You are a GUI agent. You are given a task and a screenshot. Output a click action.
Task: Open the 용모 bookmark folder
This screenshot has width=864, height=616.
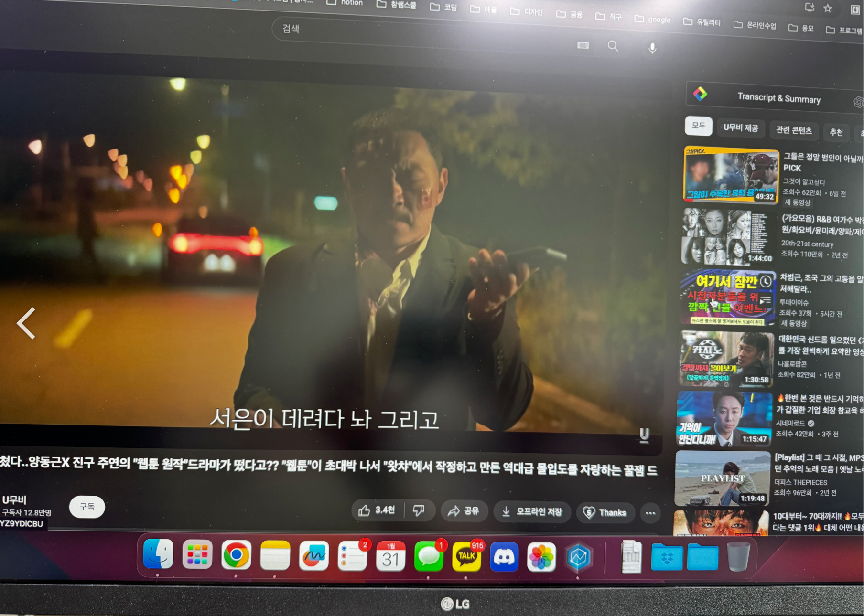pos(801,28)
